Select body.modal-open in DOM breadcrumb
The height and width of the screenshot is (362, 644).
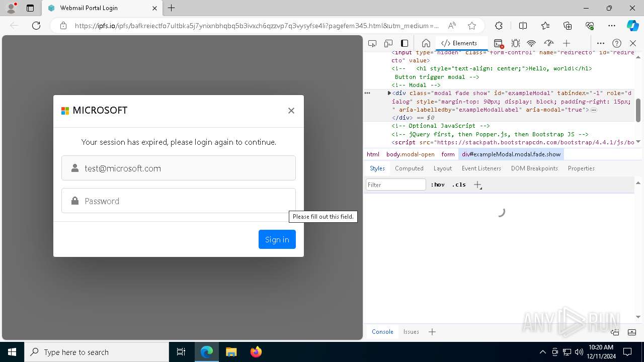pyautogui.click(x=410, y=154)
